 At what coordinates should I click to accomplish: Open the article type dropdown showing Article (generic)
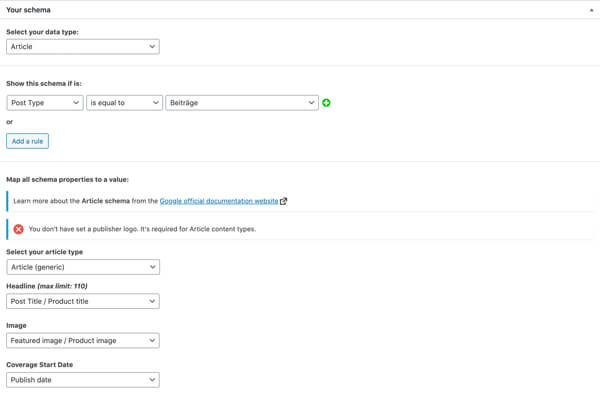click(x=83, y=267)
